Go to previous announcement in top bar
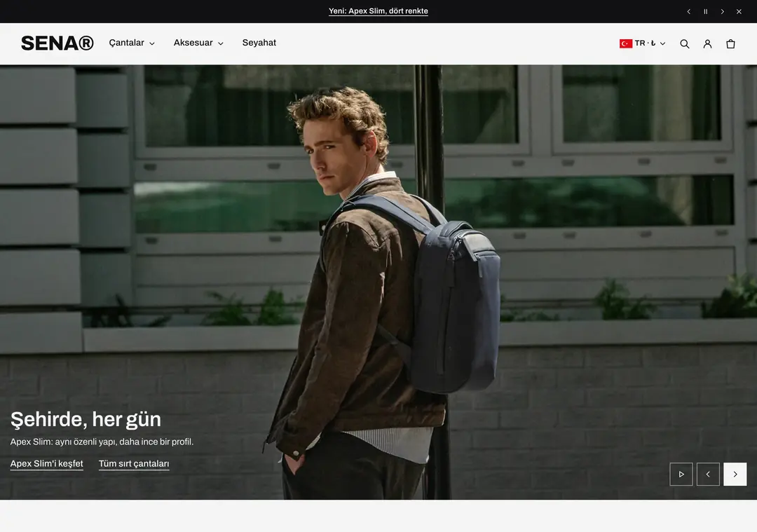757x532 pixels. pyautogui.click(x=689, y=12)
